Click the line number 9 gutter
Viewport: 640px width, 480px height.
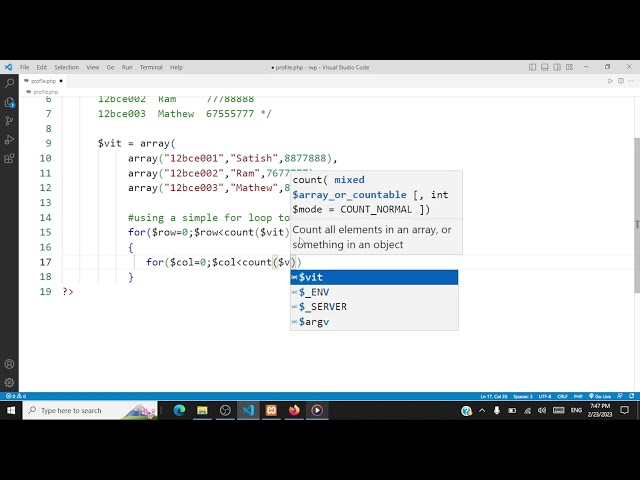click(48, 143)
